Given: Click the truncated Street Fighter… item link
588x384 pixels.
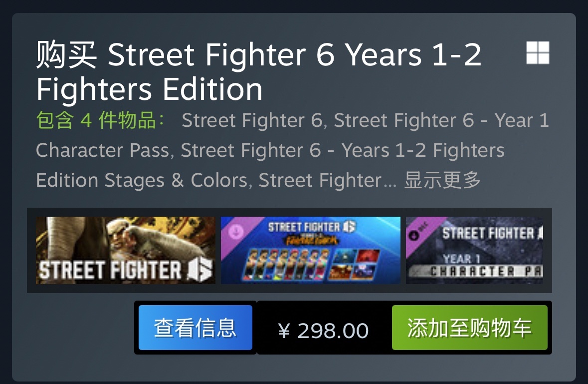Looking at the screenshot, I should (328, 180).
